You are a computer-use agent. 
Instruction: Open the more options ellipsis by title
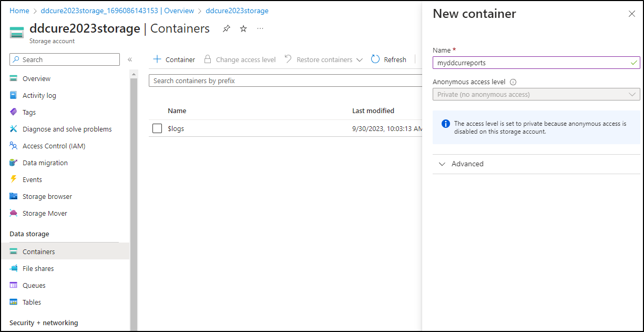click(260, 28)
